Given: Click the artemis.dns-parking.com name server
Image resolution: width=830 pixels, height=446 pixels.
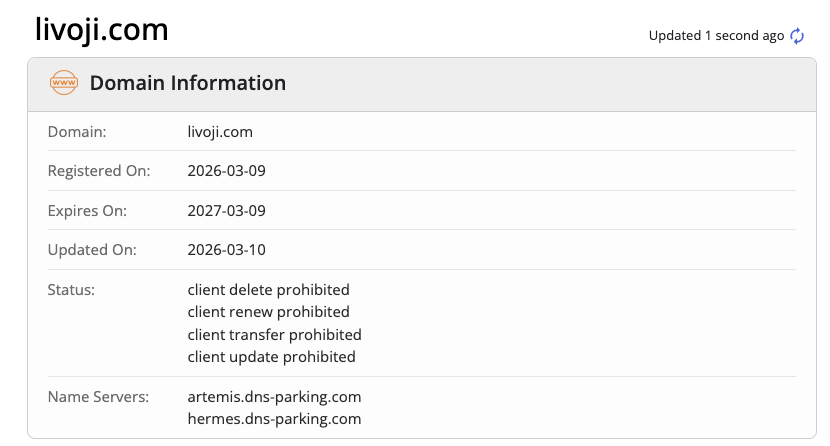Looking at the screenshot, I should tap(274, 397).
